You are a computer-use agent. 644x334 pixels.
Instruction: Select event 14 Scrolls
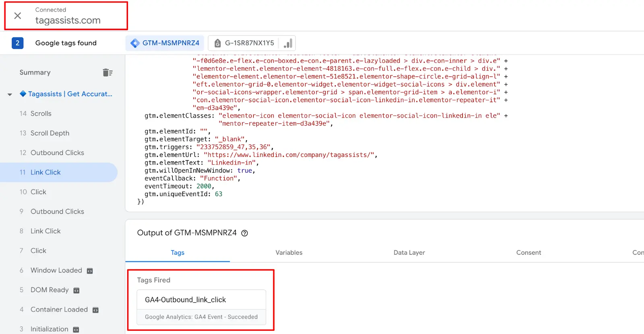[59, 113]
